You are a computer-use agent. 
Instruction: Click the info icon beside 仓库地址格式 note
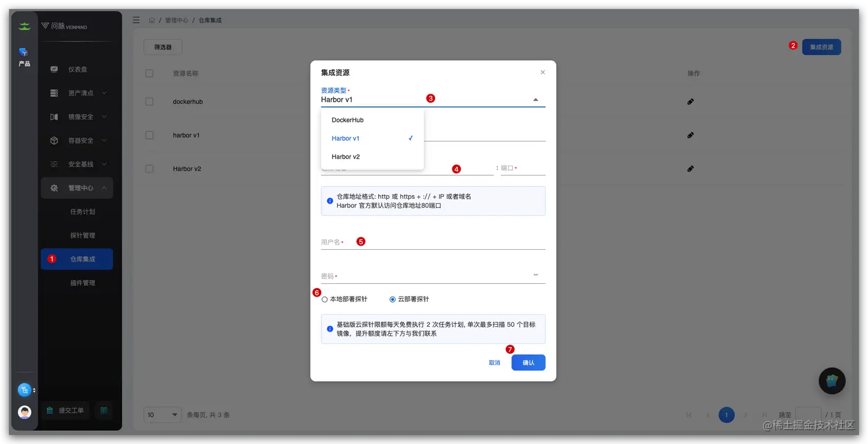[330, 201]
